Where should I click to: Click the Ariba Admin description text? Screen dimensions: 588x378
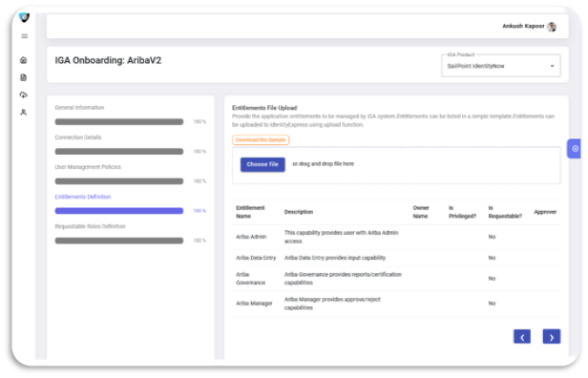[342, 237]
